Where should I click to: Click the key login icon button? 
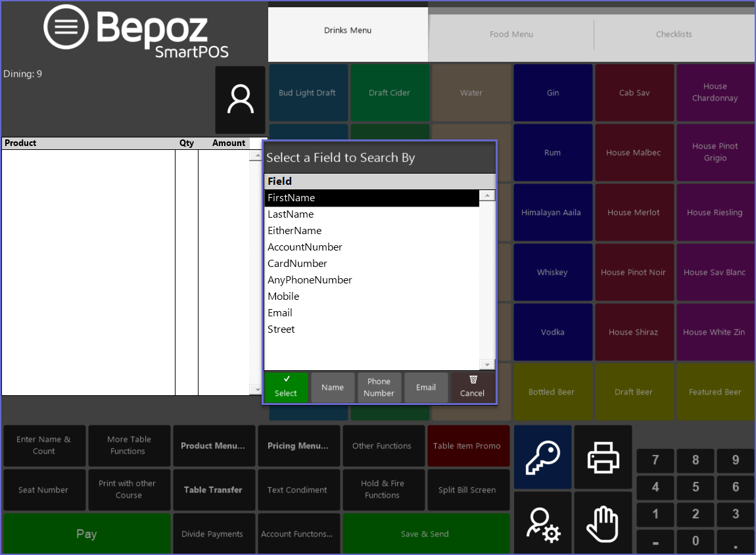(x=542, y=457)
